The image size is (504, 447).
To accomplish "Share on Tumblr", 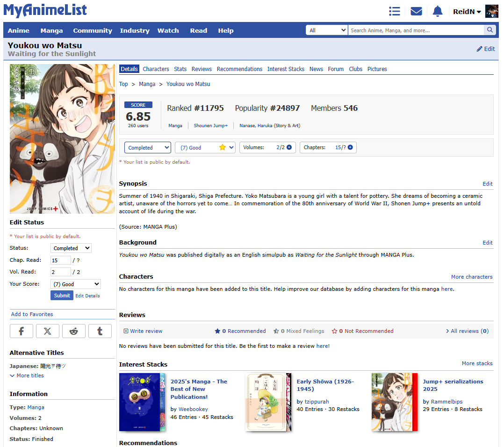I will tap(100, 331).
